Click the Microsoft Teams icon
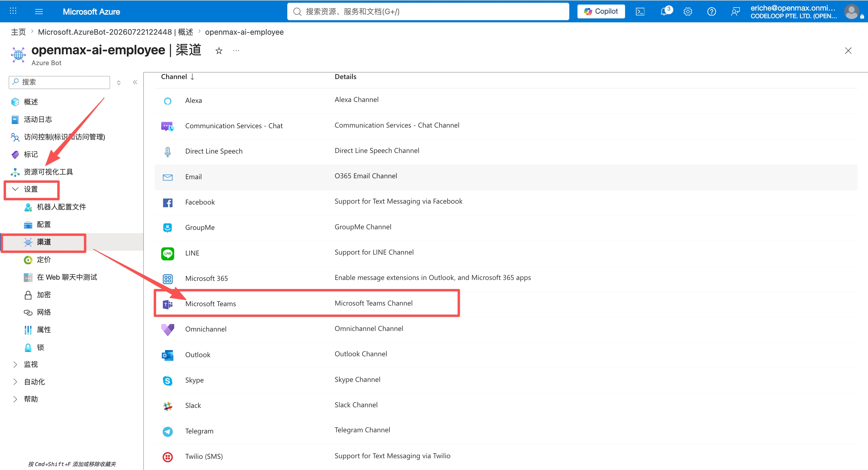 168,304
